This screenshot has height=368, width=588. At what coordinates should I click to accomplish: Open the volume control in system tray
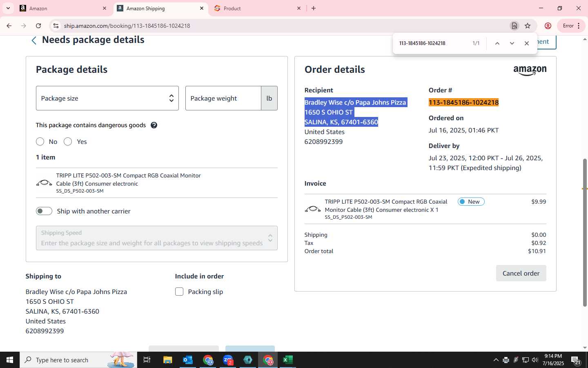click(x=535, y=360)
